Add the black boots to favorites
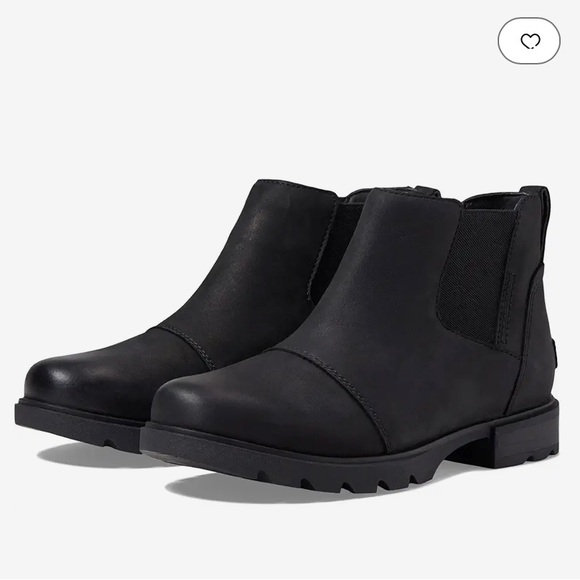The height and width of the screenshot is (580, 580). (x=529, y=41)
